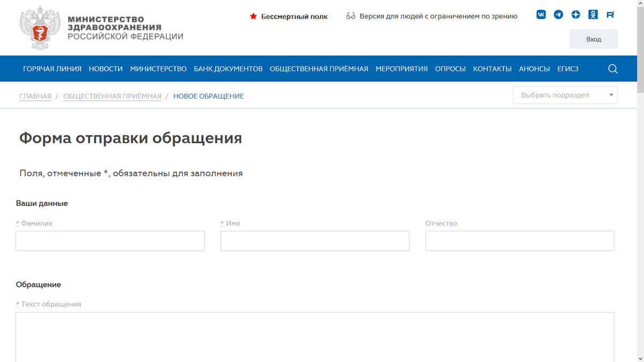Open БАНК ДОКУМЕНТОВ from the menu
This screenshot has height=362, width=644.
tap(229, 69)
